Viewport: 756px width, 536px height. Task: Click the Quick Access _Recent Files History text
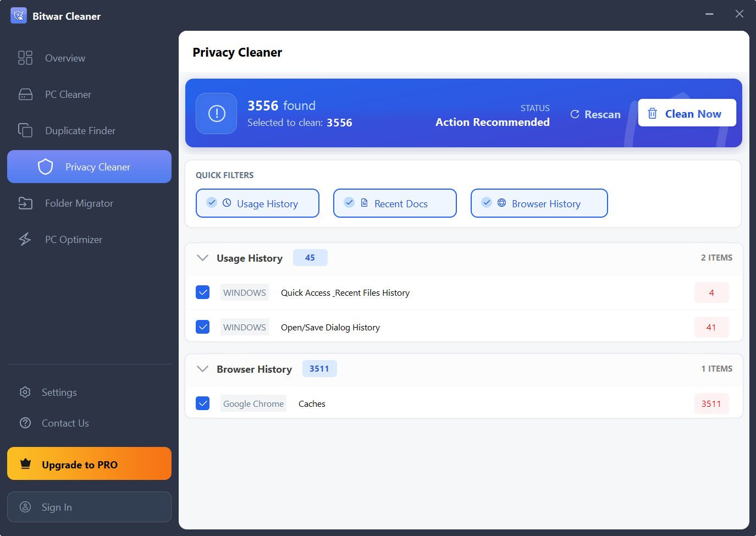coord(345,292)
